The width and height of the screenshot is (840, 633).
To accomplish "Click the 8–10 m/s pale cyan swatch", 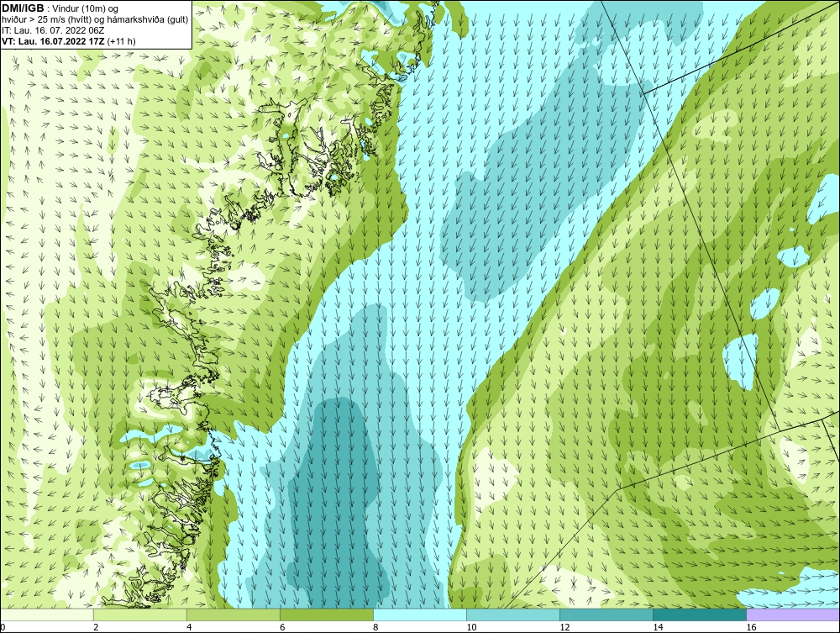I will pos(420,615).
